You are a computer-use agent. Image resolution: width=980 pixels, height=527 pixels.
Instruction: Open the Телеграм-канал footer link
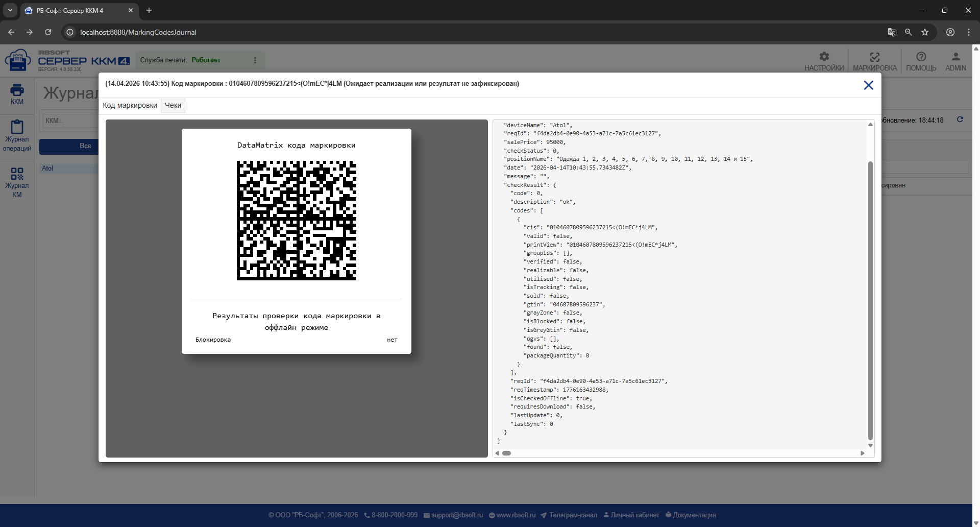(x=569, y=515)
